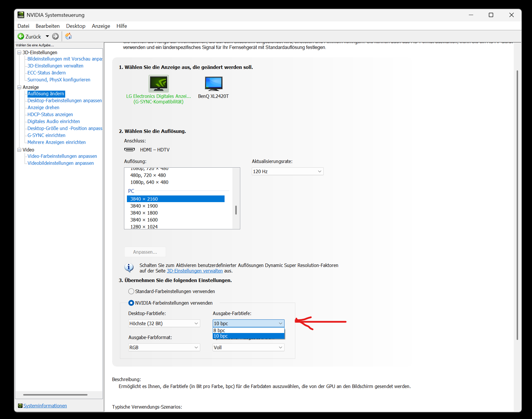
Task: Open Anzeige drehen
Action: pos(43,107)
